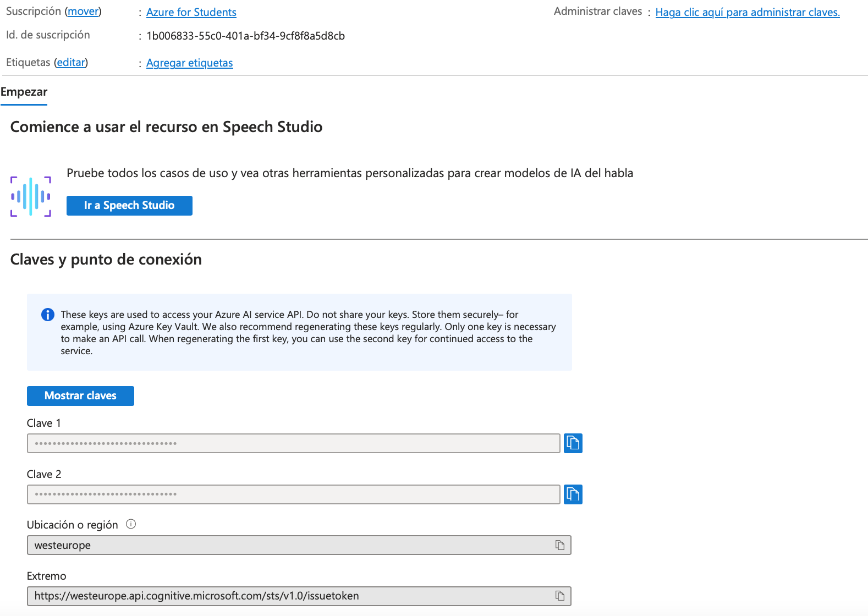
Task: Copy the westeurope region value
Action: click(x=559, y=545)
